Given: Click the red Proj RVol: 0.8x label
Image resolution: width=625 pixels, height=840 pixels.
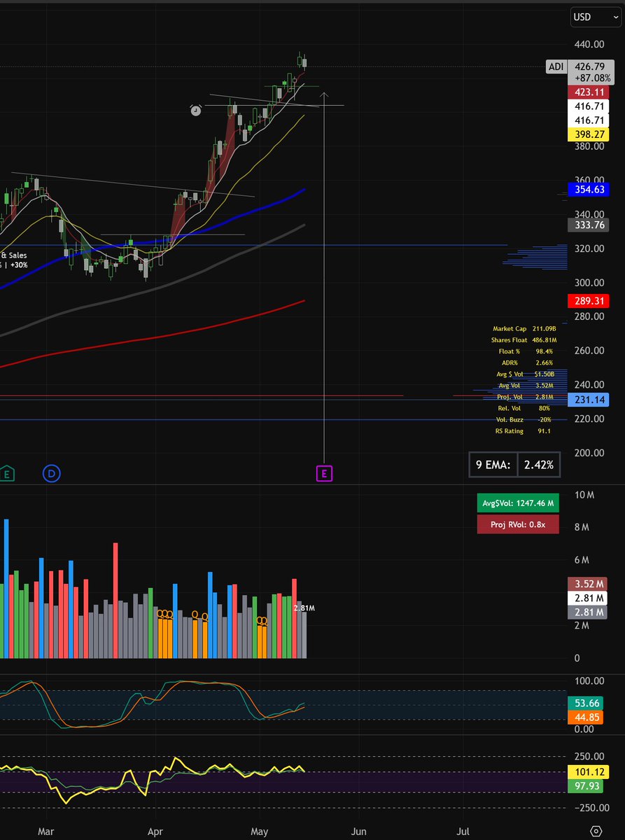Looking at the screenshot, I should click(518, 524).
